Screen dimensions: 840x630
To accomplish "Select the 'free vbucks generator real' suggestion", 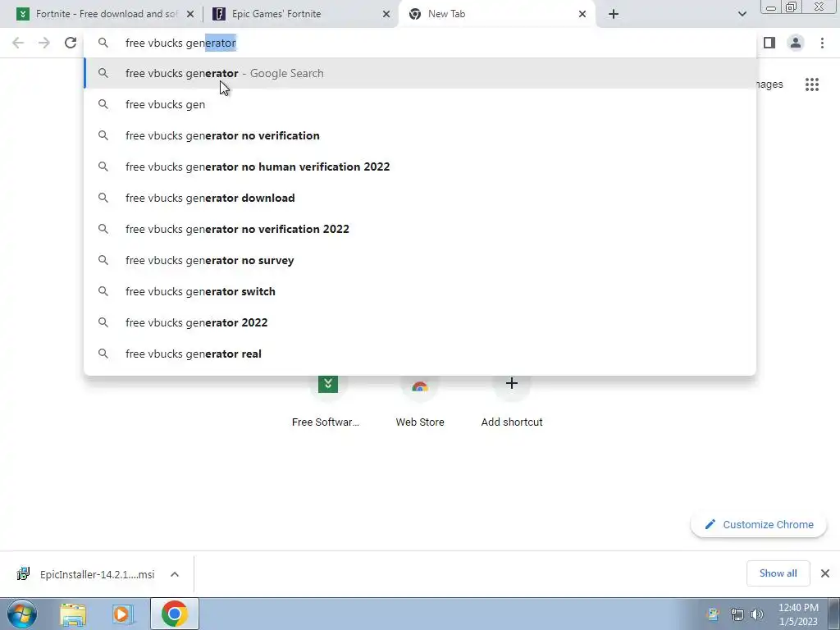I will coord(420,354).
